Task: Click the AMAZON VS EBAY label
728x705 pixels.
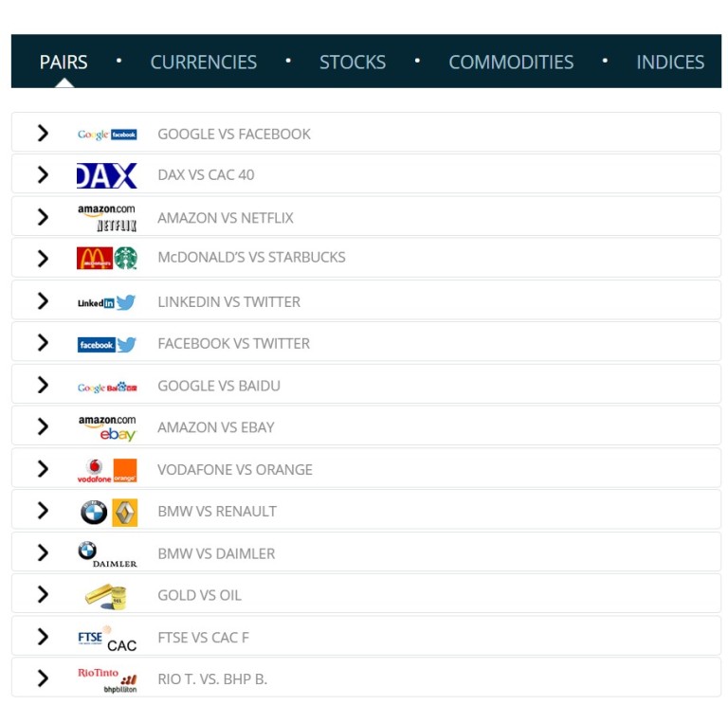Action: (x=216, y=427)
